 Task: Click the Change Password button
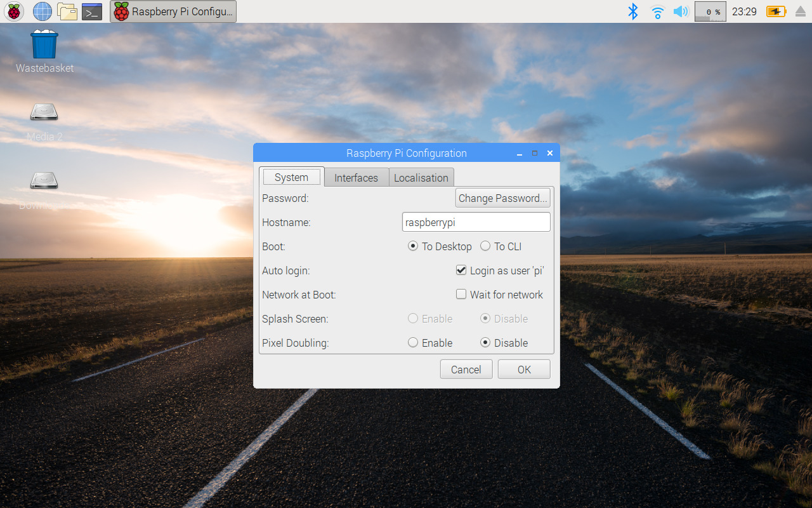(502, 197)
